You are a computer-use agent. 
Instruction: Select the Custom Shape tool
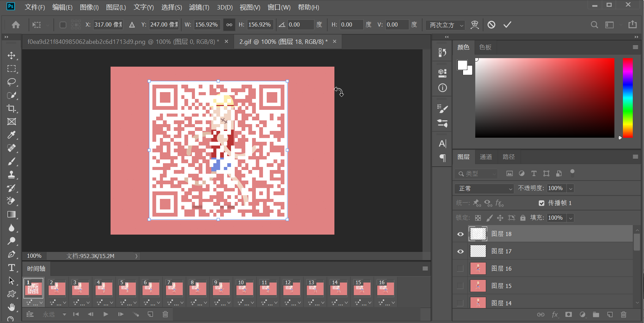12,294
